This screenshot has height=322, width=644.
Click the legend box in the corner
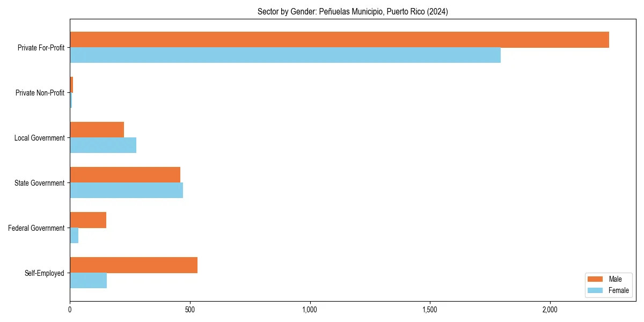click(x=608, y=284)
